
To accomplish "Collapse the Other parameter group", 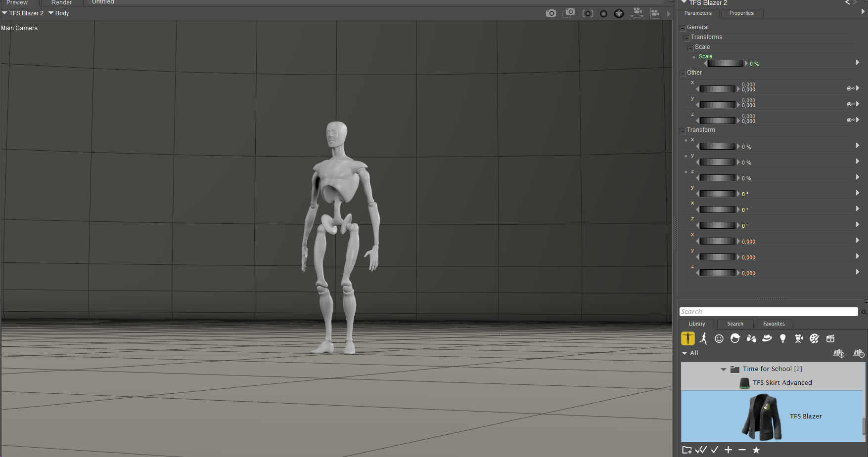I will point(683,74).
